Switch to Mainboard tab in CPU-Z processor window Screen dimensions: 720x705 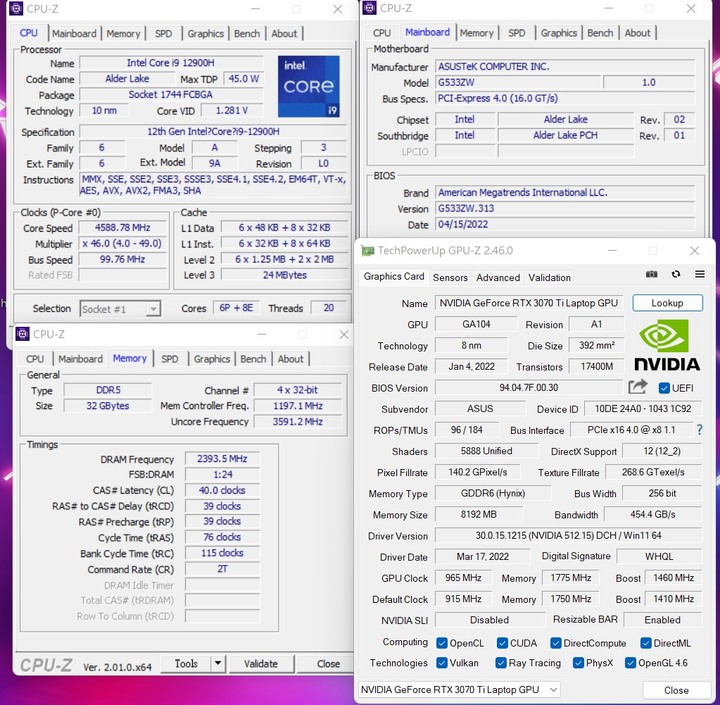pos(74,34)
